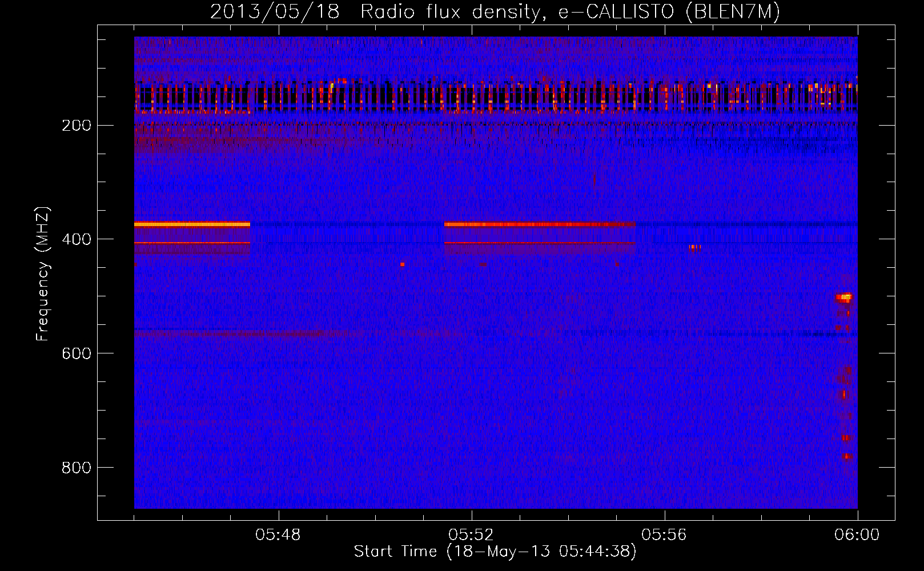Click the 600 frequency tick label
924x571 pixels.
coord(76,354)
